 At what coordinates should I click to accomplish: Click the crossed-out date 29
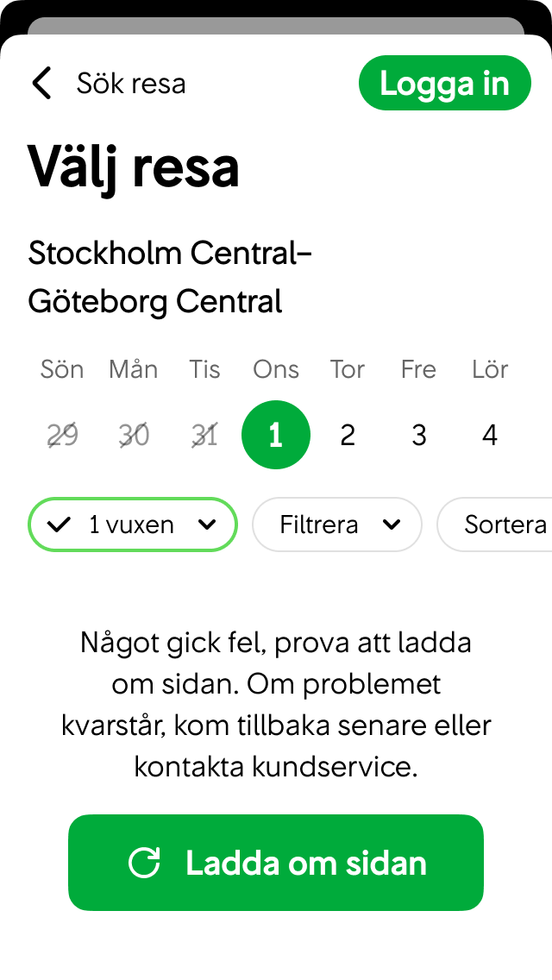[61, 435]
